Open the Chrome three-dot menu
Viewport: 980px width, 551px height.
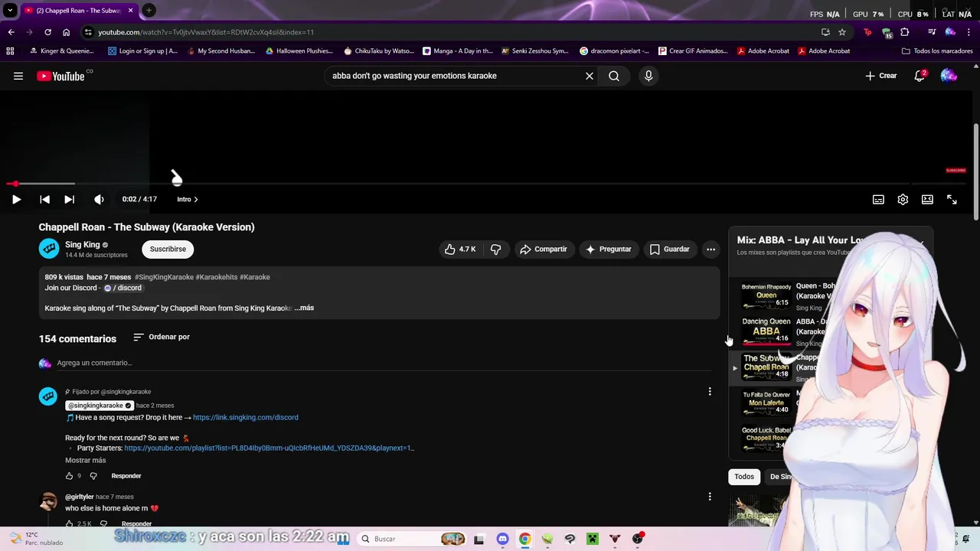[x=969, y=32]
